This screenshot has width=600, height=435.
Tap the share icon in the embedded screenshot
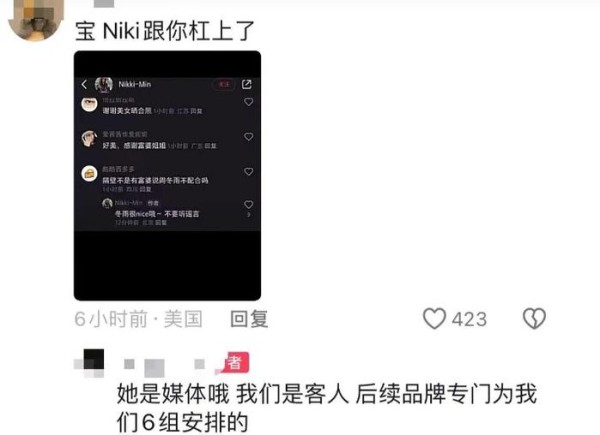[247, 84]
